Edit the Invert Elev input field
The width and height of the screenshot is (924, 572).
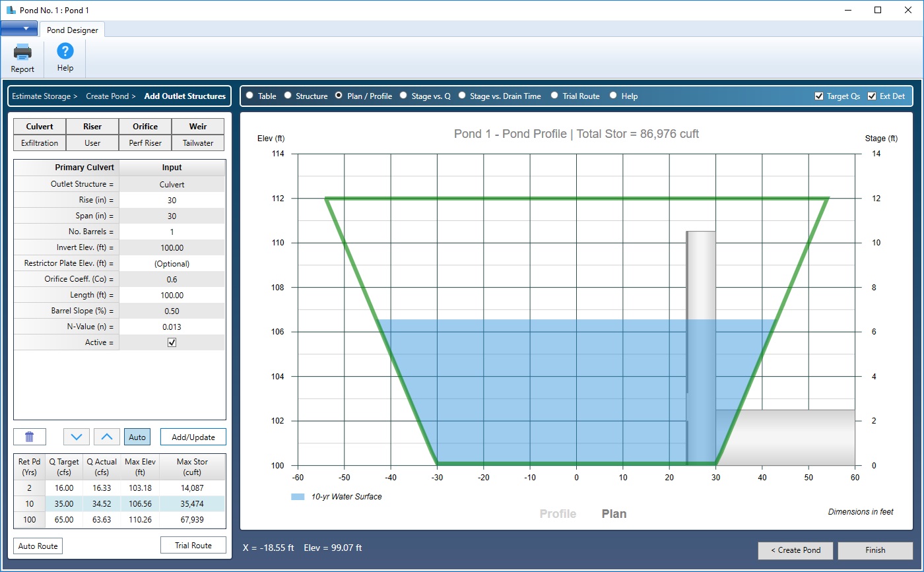(x=172, y=247)
